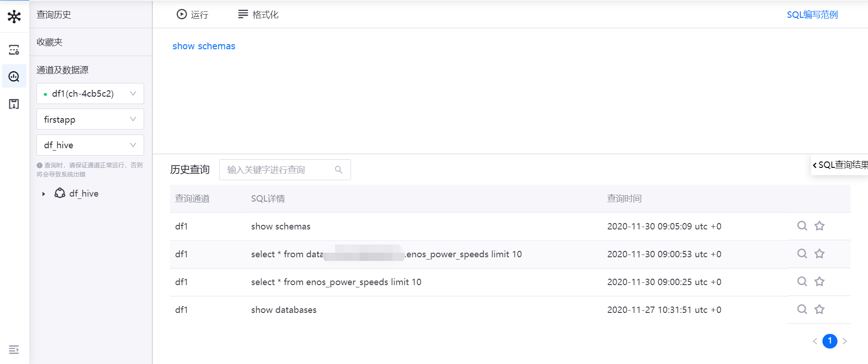Click the SQL editor text 'show schemas'
The image size is (868, 364).
204,46
